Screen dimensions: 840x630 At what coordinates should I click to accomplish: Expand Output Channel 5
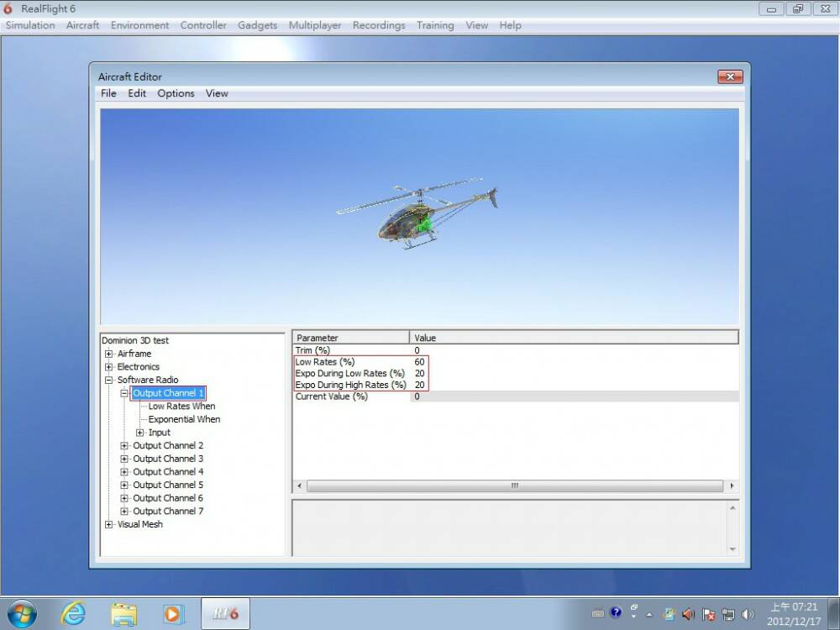[x=124, y=485]
